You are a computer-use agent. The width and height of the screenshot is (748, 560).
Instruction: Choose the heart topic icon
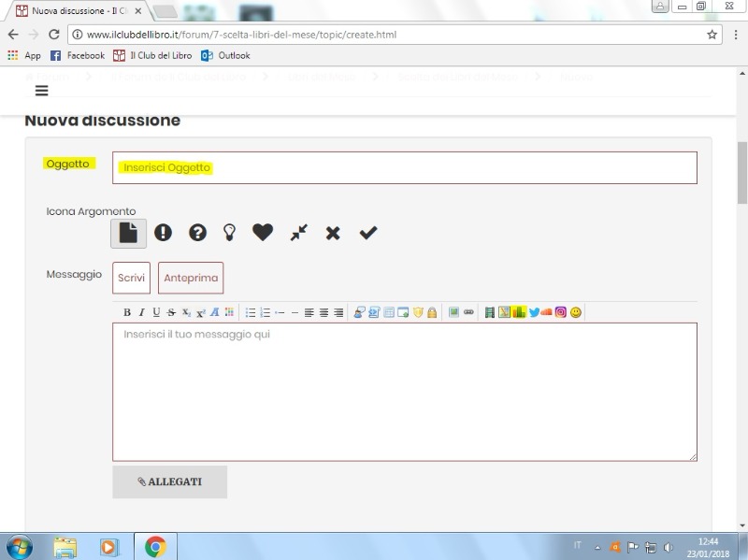click(263, 233)
